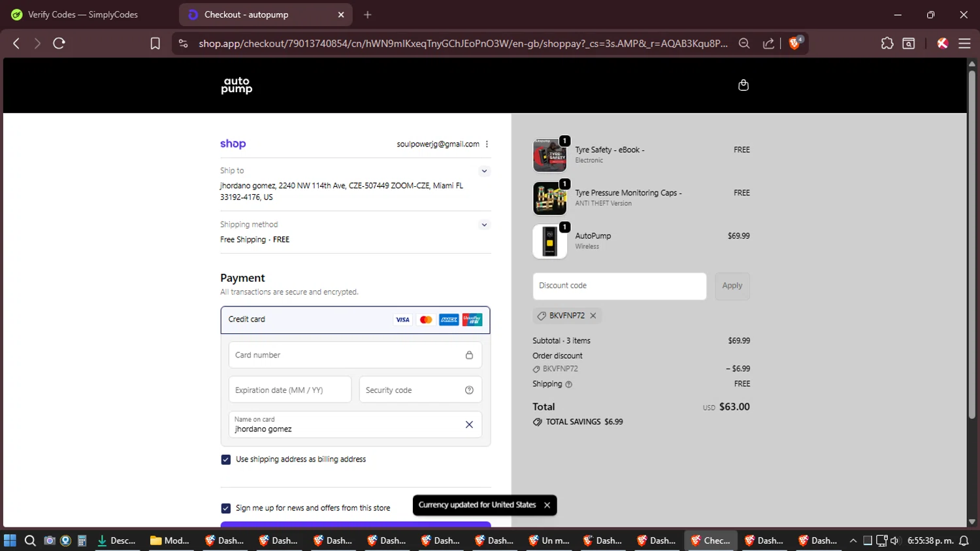Open the Windows Start menu
980x551 pixels.
[10, 541]
